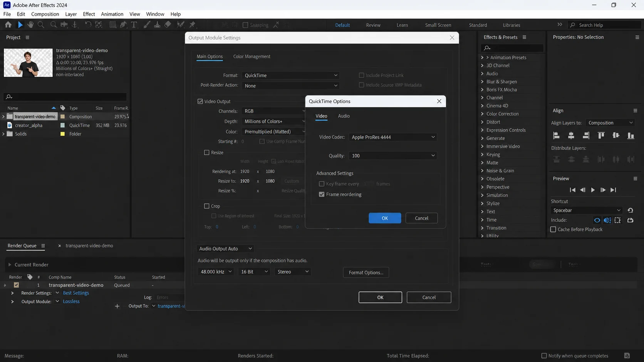Image resolution: width=644 pixels, height=362 pixels.
Task: Click the Align right edges icon
Action: coord(586,135)
